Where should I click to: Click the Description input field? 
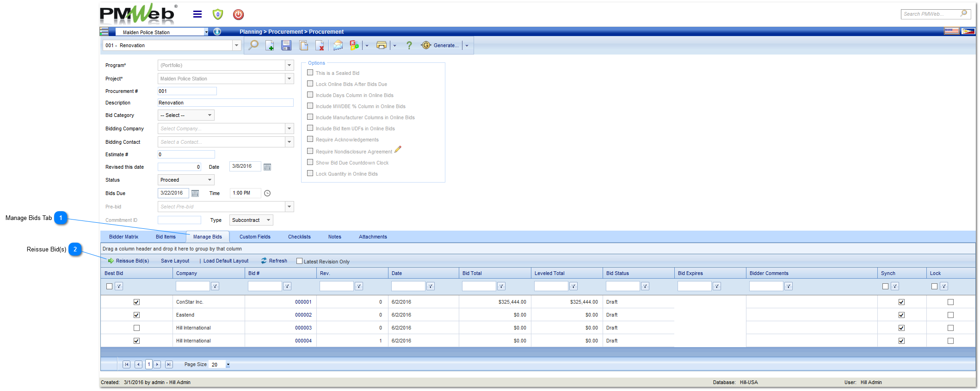[226, 103]
